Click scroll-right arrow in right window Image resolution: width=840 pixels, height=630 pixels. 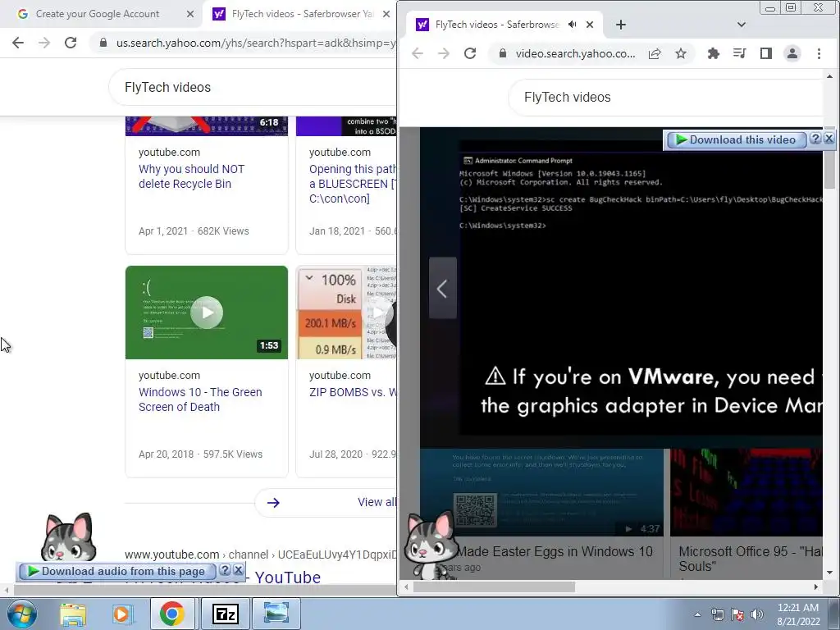pos(816,587)
